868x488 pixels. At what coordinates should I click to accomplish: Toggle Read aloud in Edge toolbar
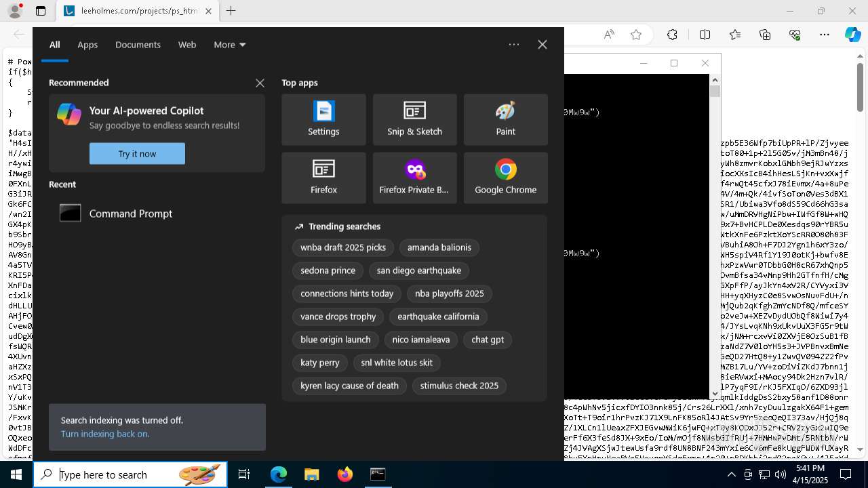609,35
